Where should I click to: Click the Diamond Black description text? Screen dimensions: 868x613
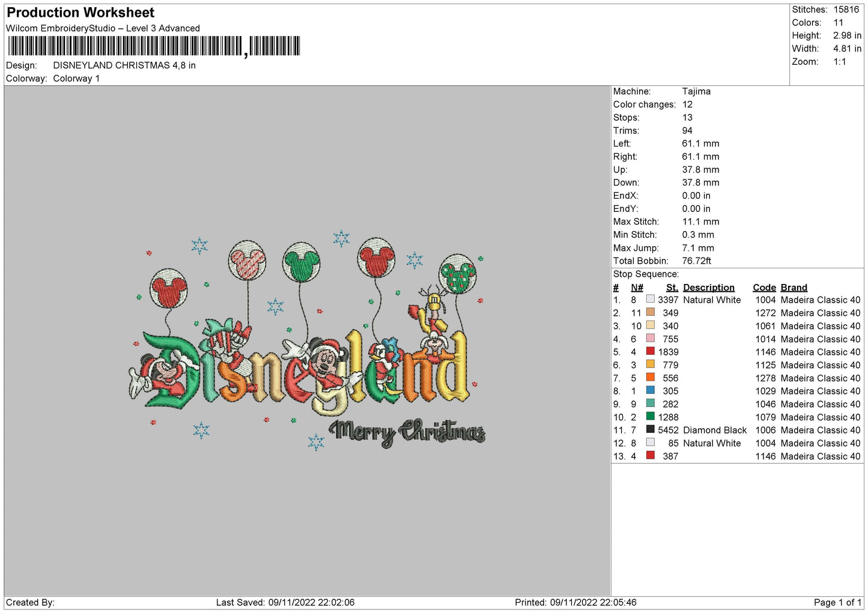pyautogui.click(x=715, y=430)
